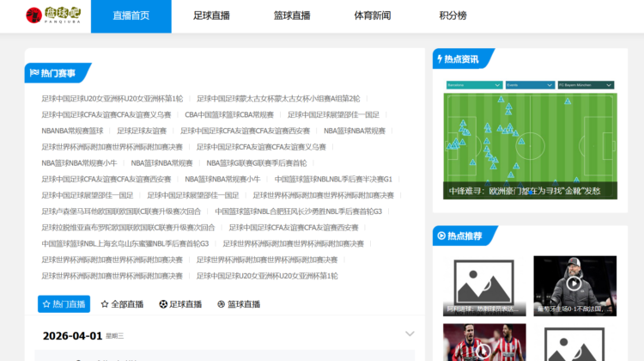Open the 足球直播 tab in top navigation
Screen dimensions: 644x361
click(x=213, y=15)
